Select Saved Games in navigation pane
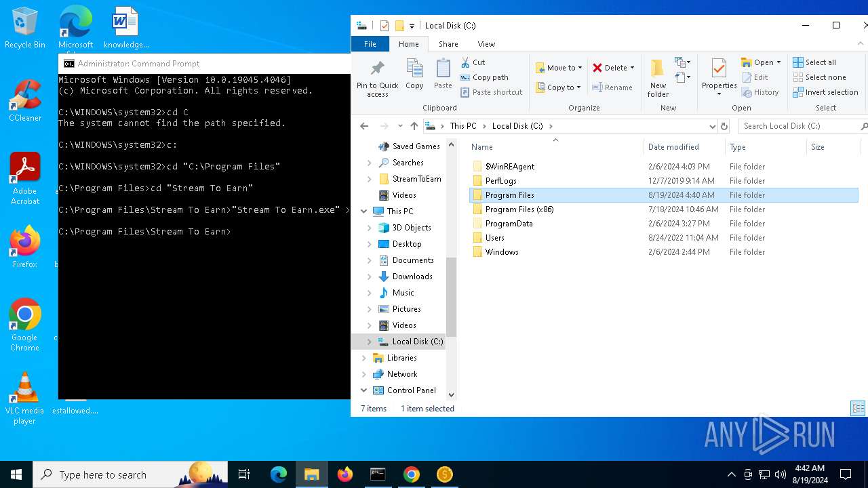This screenshot has height=488, width=868. (x=416, y=146)
